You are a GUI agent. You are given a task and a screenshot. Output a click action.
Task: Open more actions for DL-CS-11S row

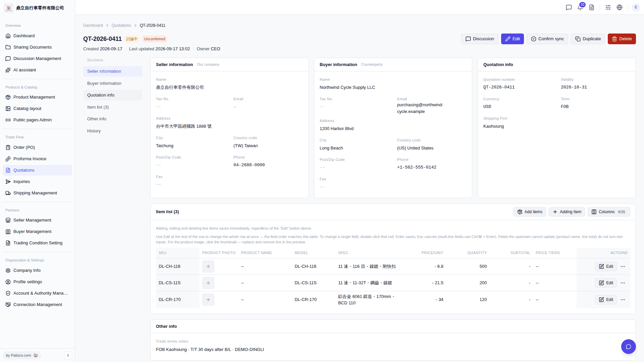pos(623,283)
